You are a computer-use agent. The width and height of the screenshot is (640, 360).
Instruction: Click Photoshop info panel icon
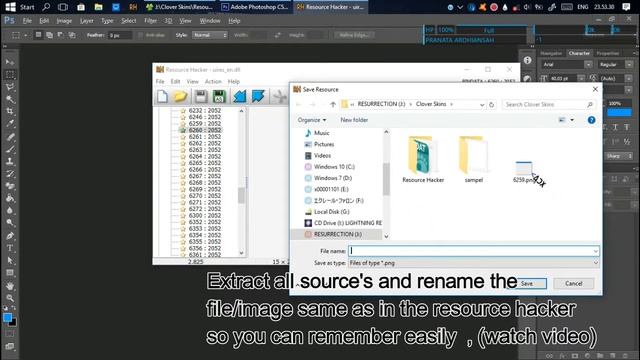[x=527, y=60]
